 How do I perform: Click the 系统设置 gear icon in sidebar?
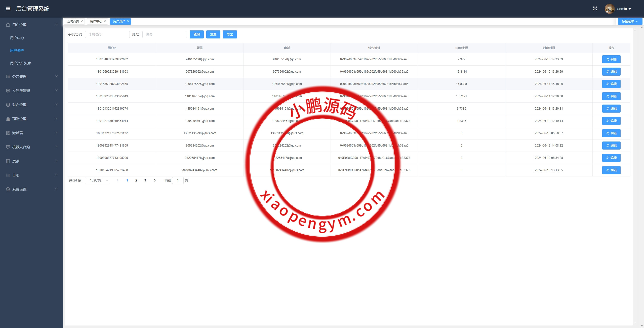coord(8,189)
